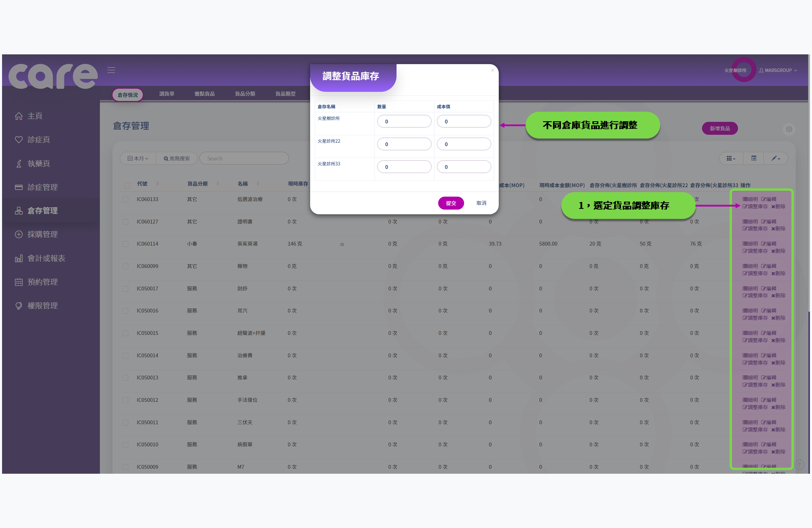The height and width of the screenshot is (528, 812).
Task: Open the 本月 date range dropdown
Action: tap(137, 158)
